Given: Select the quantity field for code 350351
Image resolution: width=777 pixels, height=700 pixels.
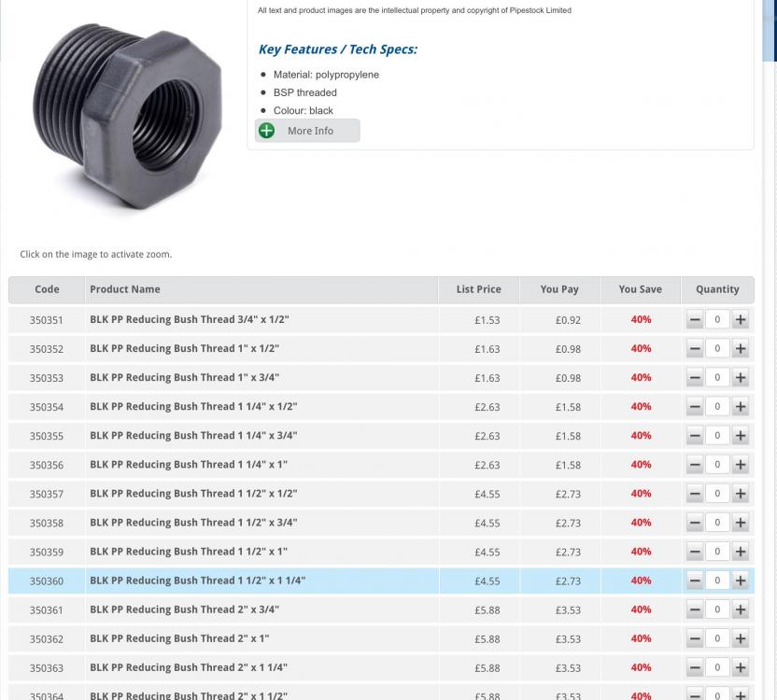Looking at the screenshot, I should pyautogui.click(x=717, y=319).
